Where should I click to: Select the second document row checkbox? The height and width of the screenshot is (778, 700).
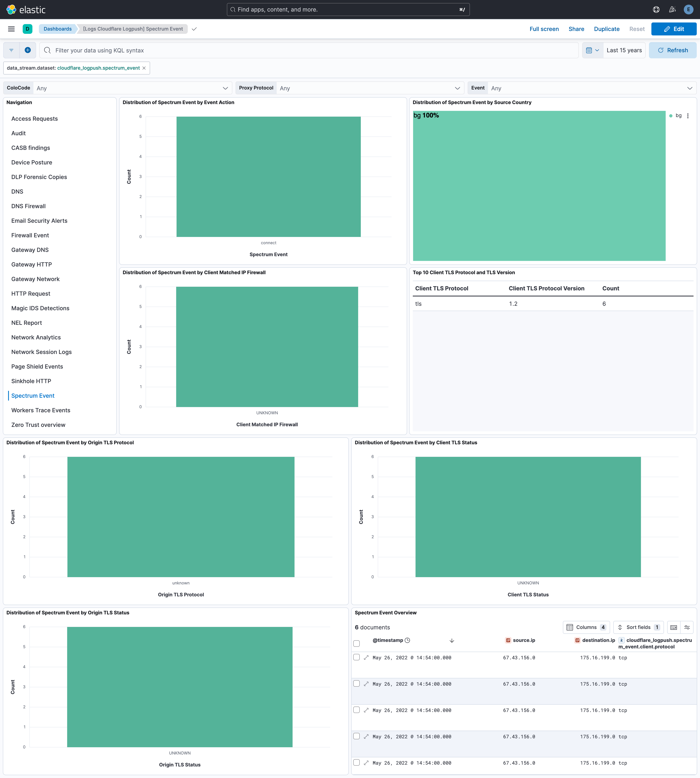pyautogui.click(x=356, y=683)
